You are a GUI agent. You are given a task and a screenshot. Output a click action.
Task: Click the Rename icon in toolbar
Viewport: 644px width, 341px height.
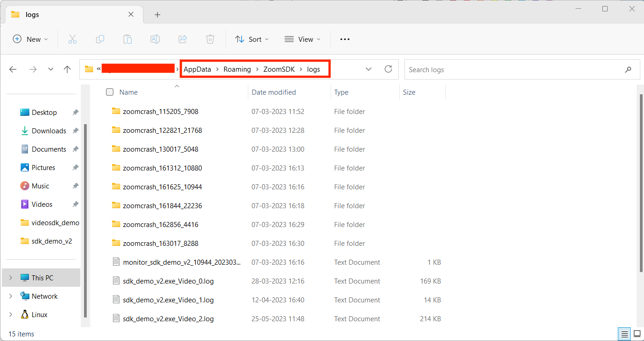[155, 39]
